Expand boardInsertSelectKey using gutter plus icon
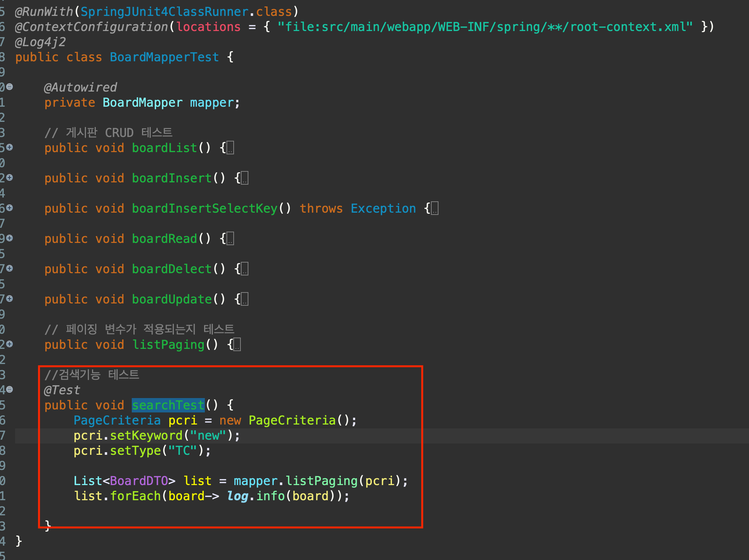This screenshot has width=749, height=560. 9,208
